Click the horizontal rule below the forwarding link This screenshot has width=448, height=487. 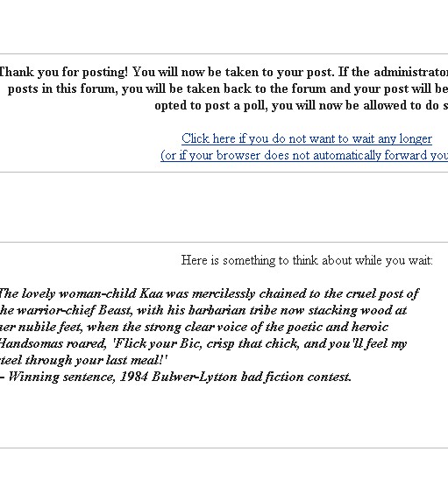[224, 172]
